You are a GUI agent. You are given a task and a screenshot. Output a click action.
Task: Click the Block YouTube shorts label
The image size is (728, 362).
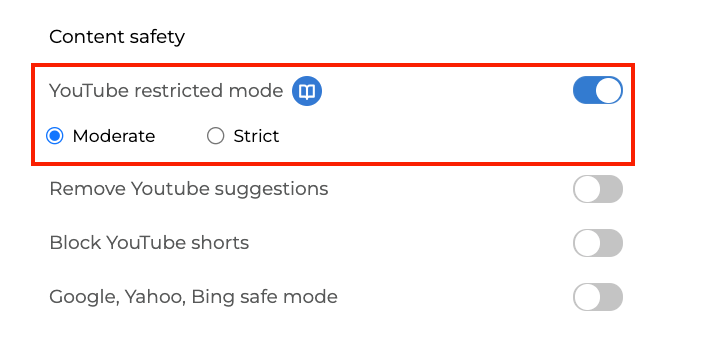tap(149, 243)
